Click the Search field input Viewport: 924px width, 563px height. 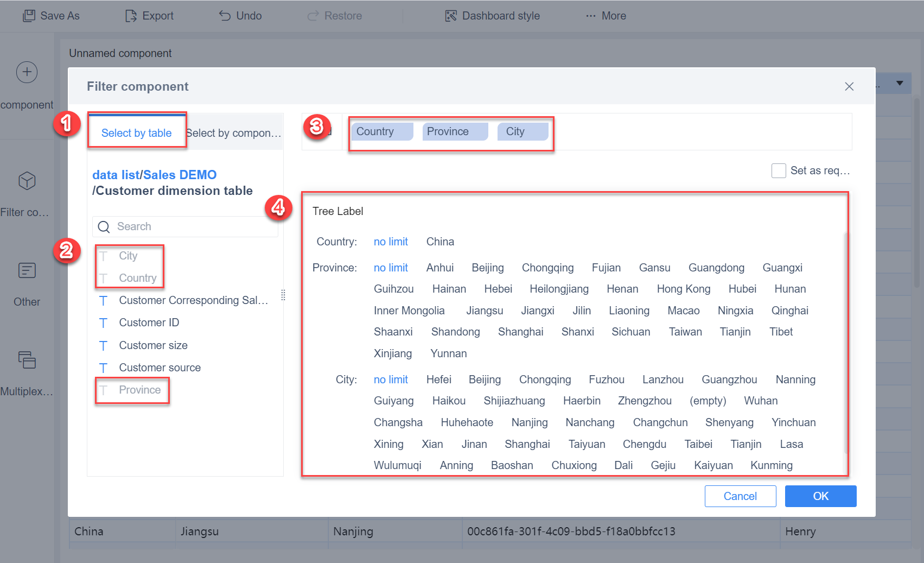point(185,226)
